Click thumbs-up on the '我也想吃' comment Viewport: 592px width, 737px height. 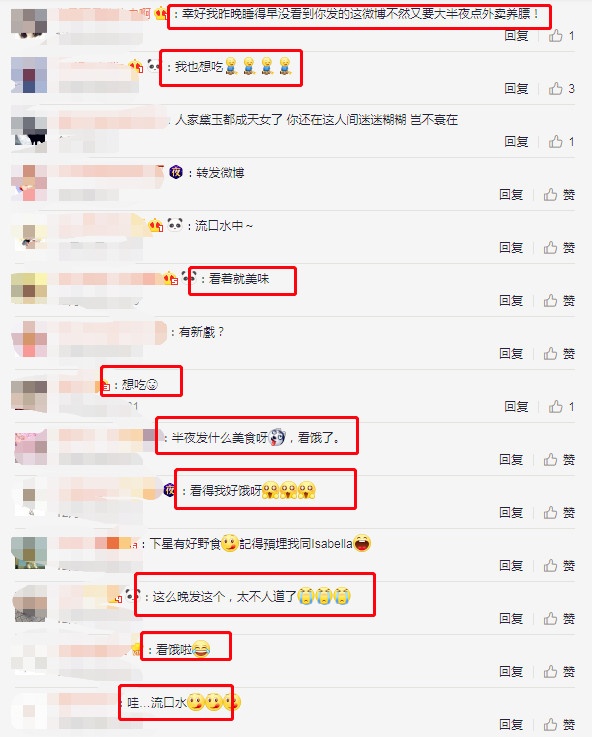click(x=561, y=88)
